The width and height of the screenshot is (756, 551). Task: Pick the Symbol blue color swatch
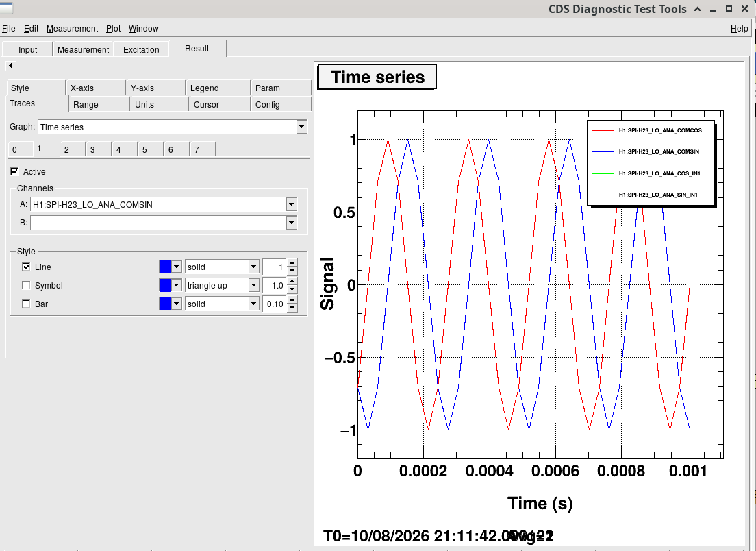(x=166, y=285)
